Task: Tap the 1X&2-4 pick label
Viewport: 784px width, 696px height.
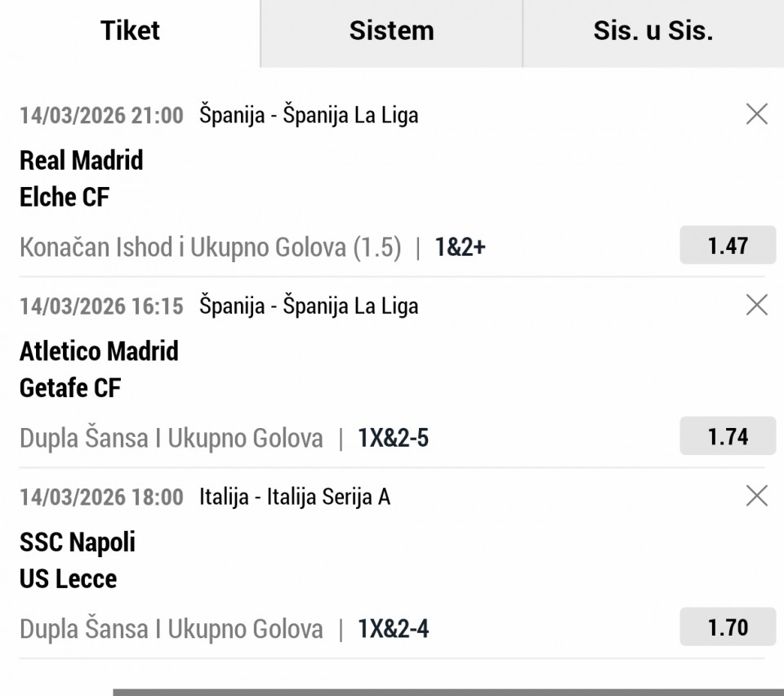Action: [x=394, y=629]
